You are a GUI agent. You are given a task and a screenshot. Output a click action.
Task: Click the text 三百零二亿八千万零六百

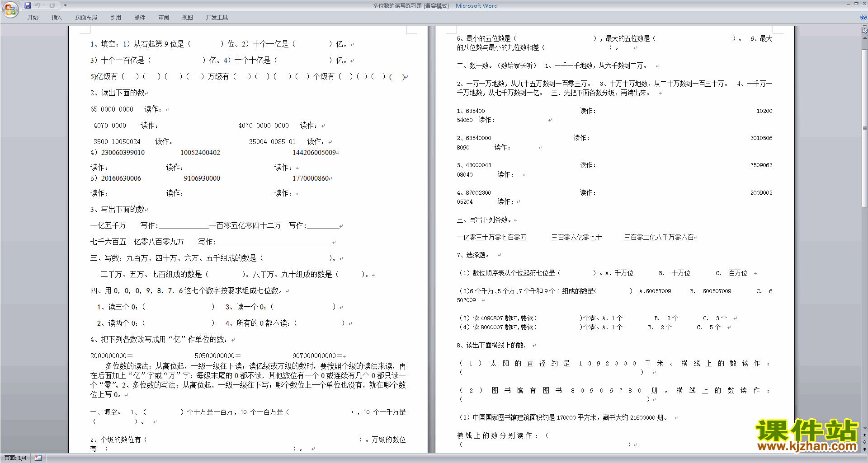click(659, 238)
